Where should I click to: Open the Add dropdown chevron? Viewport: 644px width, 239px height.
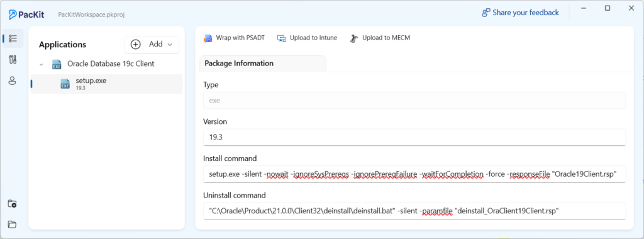[x=170, y=45]
